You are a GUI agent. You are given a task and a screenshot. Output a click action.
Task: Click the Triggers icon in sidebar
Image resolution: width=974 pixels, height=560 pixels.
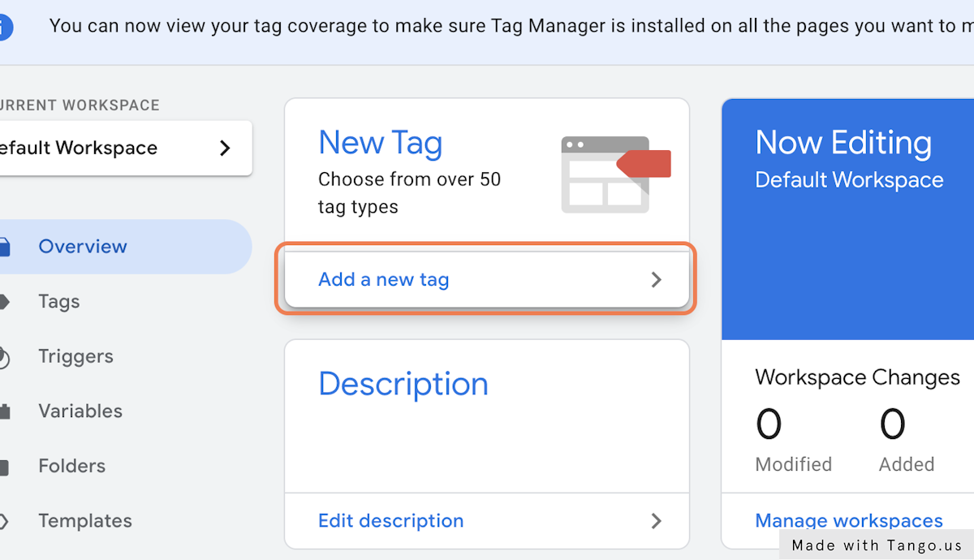tap(4, 357)
